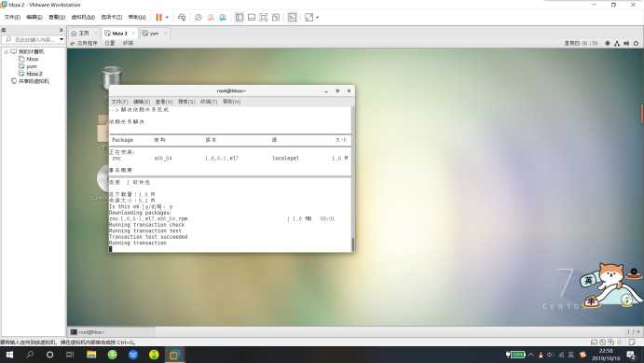The height and width of the screenshot is (363, 644).
Task: Click the Trash icon on CentOS desktop
Action: (111, 76)
